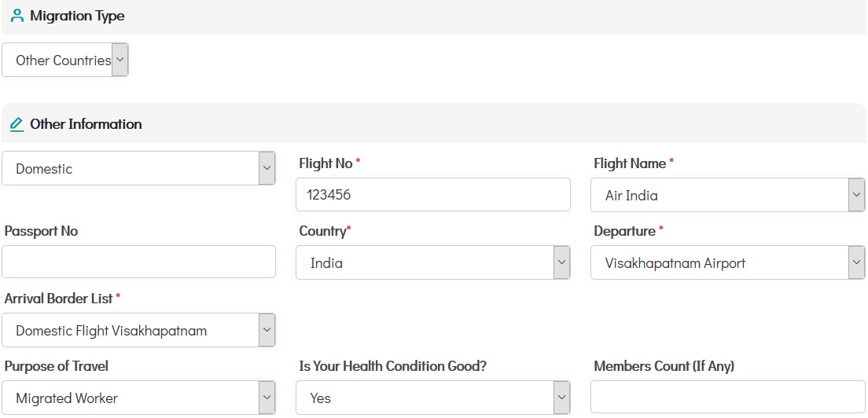Click the Migration Type section header
The height and width of the screenshot is (418, 868).
[x=77, y=16]
